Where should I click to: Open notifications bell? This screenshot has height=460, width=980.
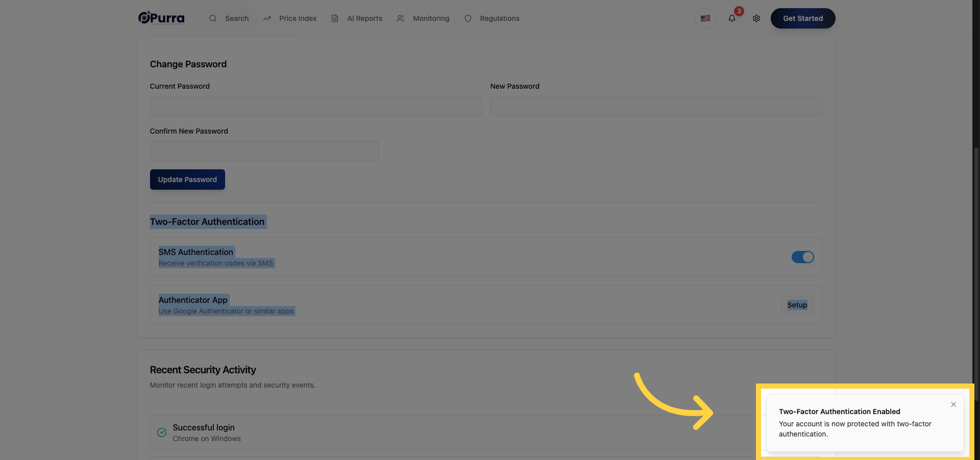point(732,18)
